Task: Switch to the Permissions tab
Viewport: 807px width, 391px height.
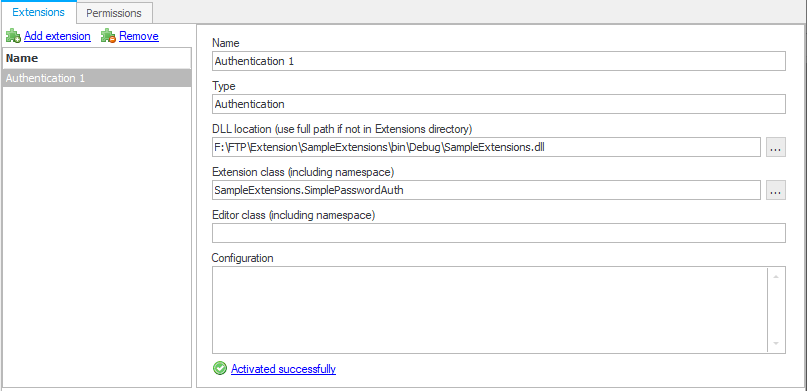Action: (114, 13)
